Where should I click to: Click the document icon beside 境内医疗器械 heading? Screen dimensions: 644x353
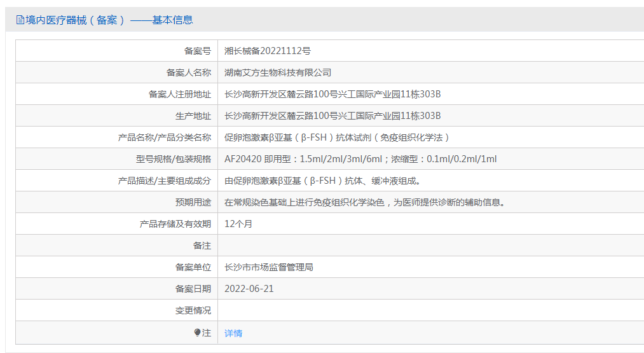pos(20,20)
